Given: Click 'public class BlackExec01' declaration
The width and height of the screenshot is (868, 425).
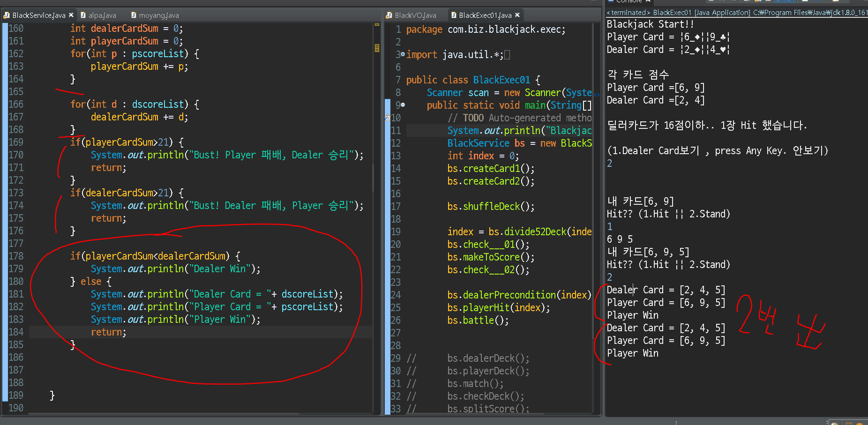Looking at the screenshot, I should 473,80.
